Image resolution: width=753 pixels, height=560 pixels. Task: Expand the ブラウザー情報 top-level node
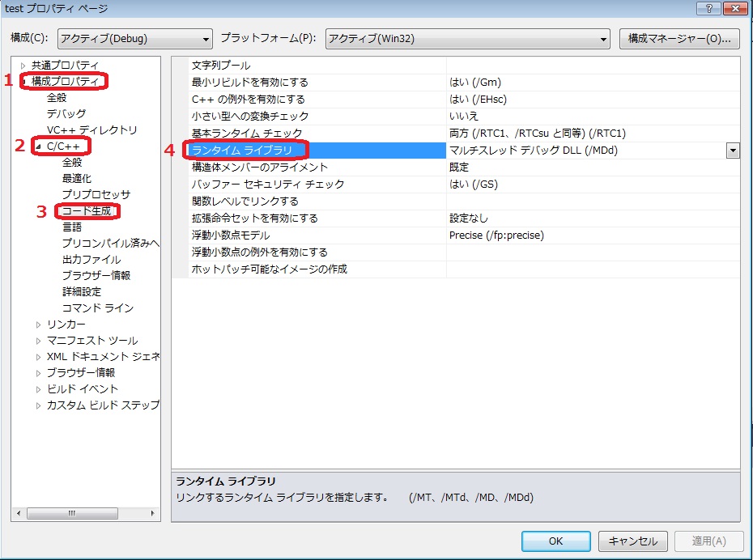tap(38, 373)
